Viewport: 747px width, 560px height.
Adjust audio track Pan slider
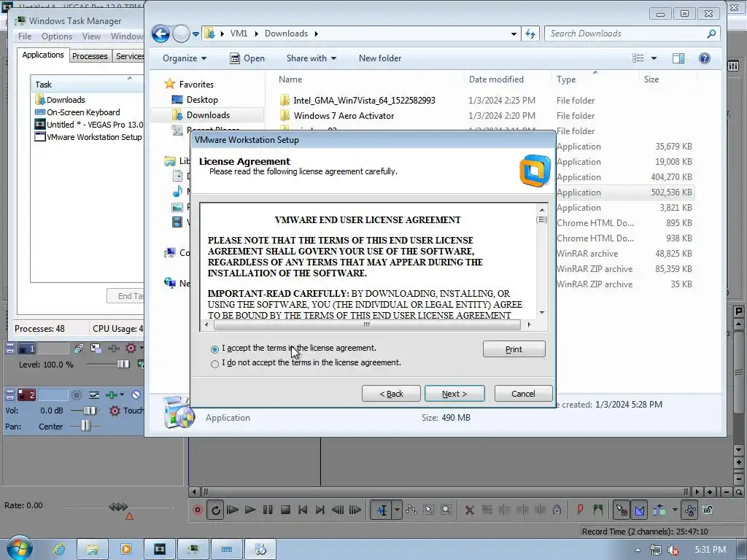[x=85, y=426]
